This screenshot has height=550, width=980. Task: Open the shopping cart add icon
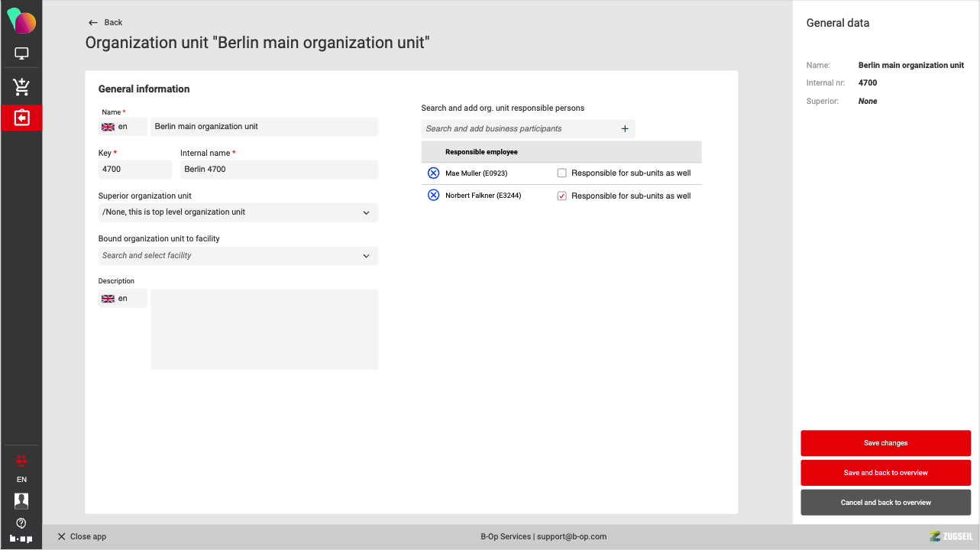coord(21,86)
